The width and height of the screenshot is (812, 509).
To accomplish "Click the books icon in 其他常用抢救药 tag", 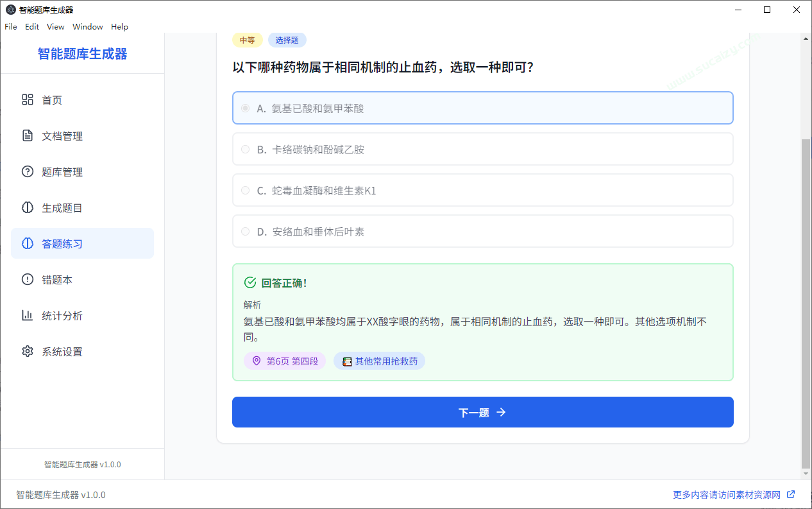I will pos(347,361).
